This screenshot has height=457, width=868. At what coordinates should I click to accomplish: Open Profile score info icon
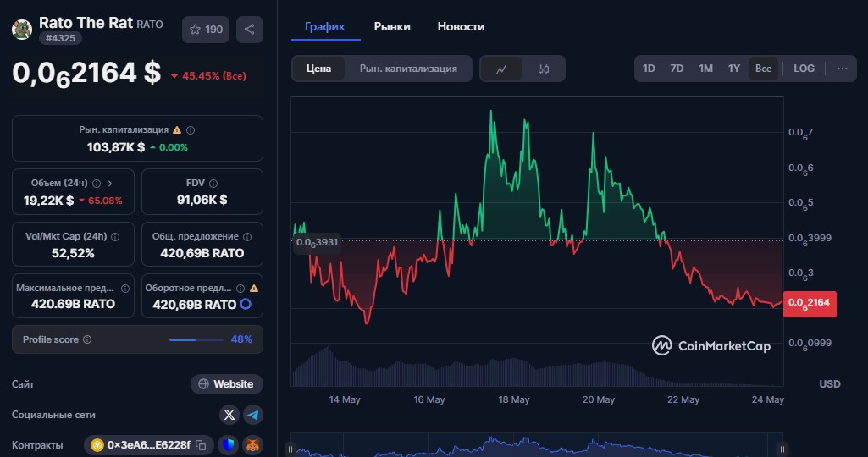[x=87, y=339]
